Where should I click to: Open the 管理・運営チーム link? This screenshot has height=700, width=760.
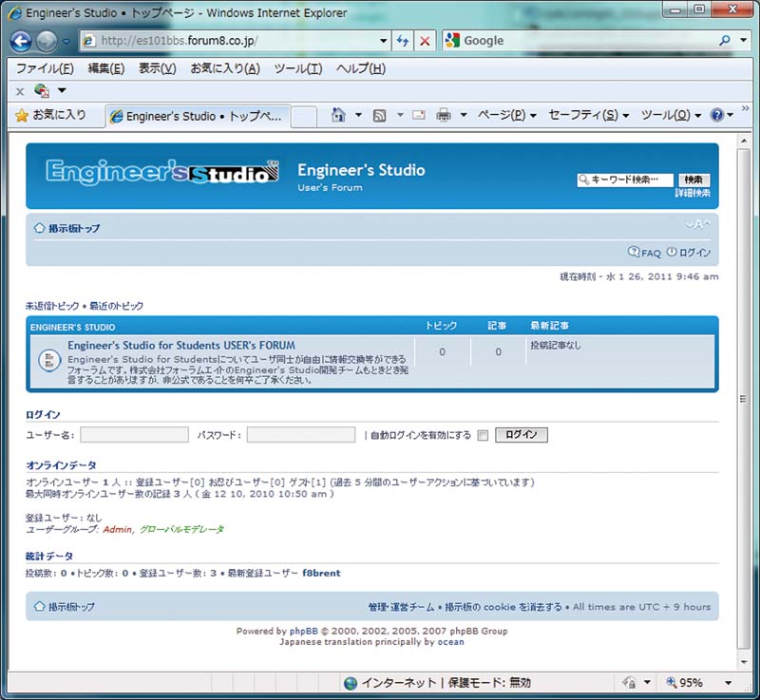click(401, 607)
